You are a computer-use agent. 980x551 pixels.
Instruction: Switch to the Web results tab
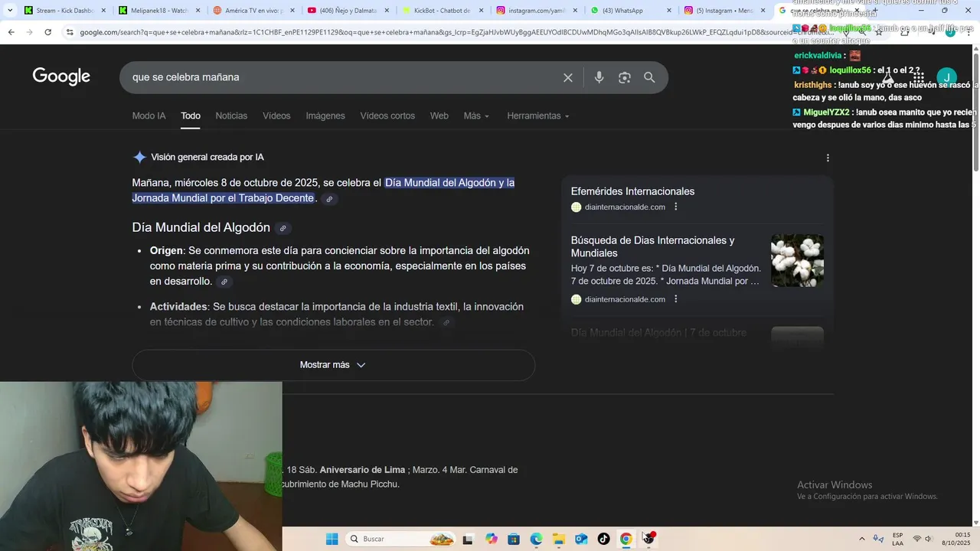click(439, 116)
